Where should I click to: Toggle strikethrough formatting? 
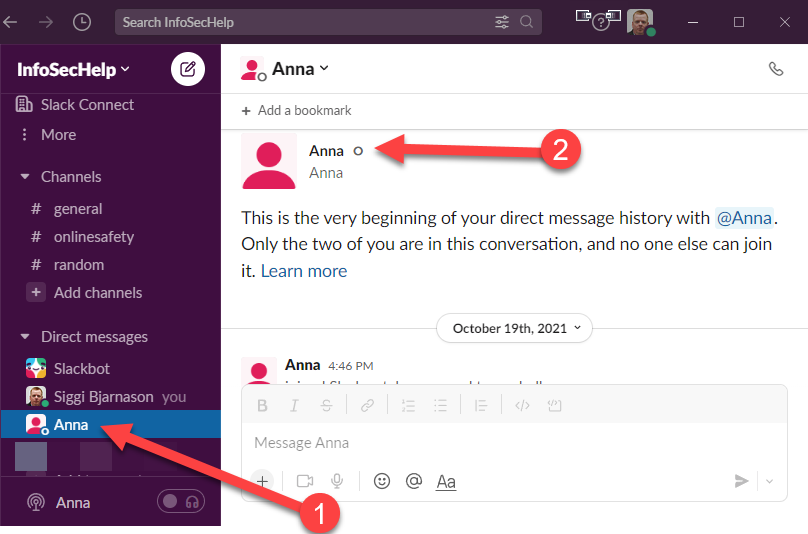click(326, 406)
